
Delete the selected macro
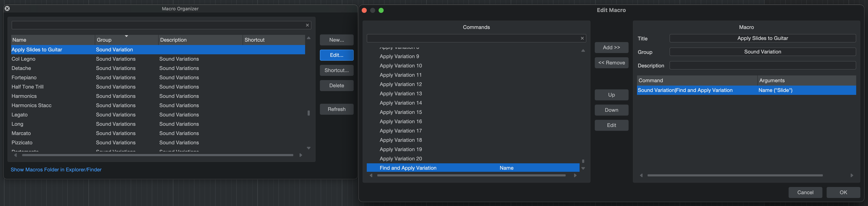pos(337,85)
